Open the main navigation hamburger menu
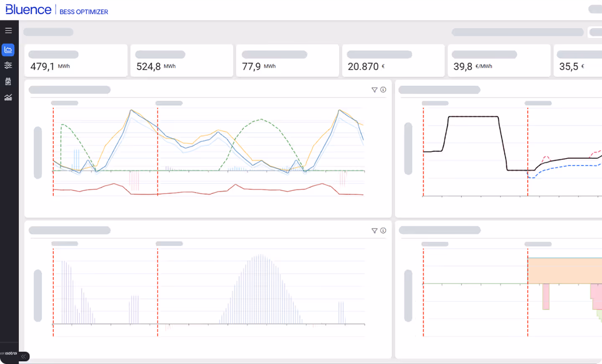This screenshot has width=602, height=364. pyautogui.click(x=8, y=30)
